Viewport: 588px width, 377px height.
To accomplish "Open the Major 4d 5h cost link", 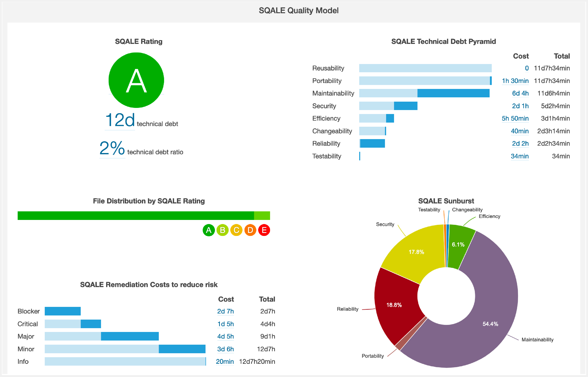I will 225,336.
